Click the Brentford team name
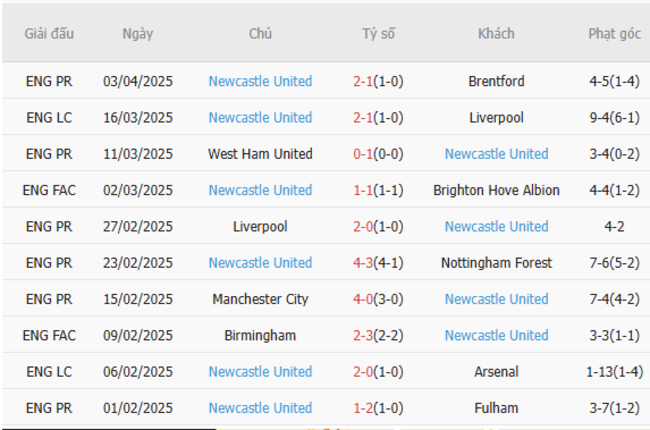650x430 pixels. [x=496, y=81]
